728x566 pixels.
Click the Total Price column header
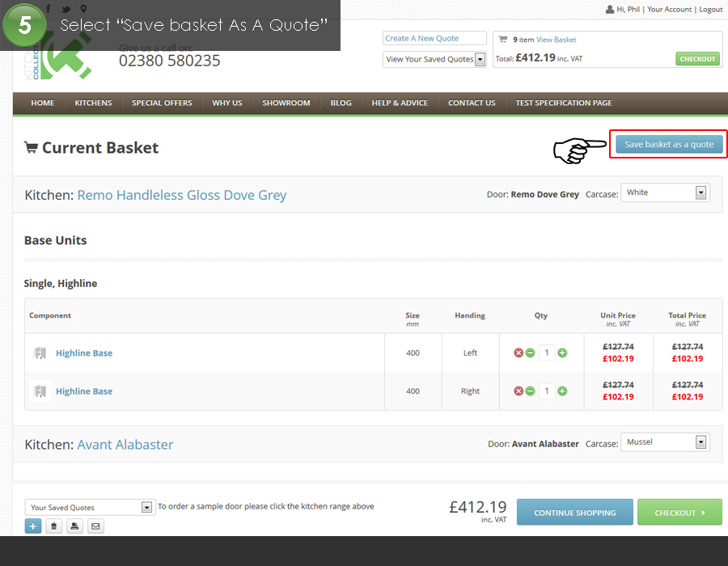[x=687, y=319]
